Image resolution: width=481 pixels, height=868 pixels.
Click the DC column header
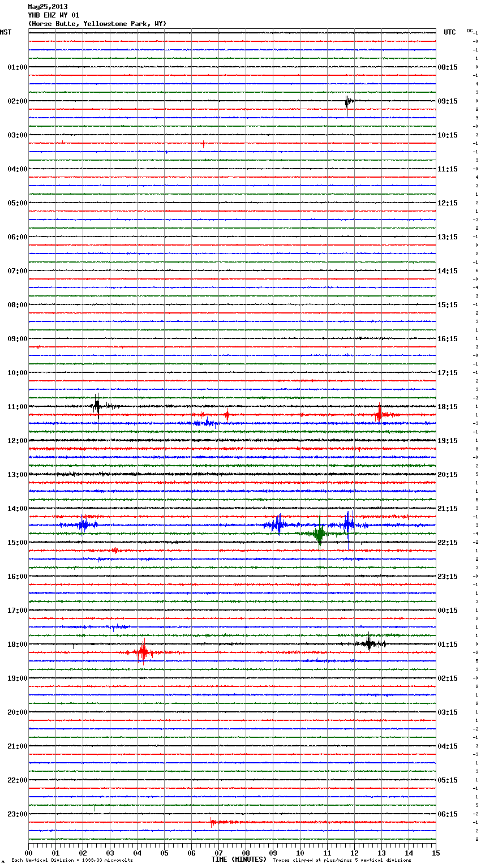[x=470, y=31]
